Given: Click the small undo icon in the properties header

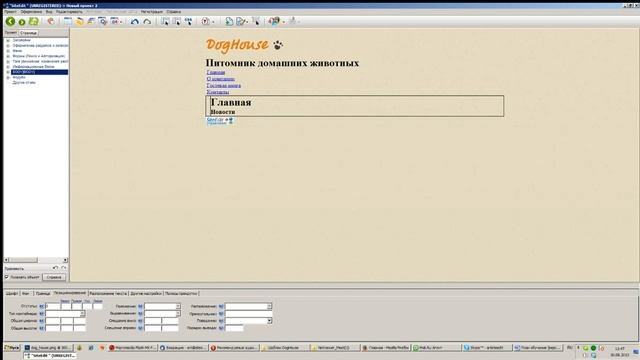Looking at the screenshot, I should (x=56, y=268).
